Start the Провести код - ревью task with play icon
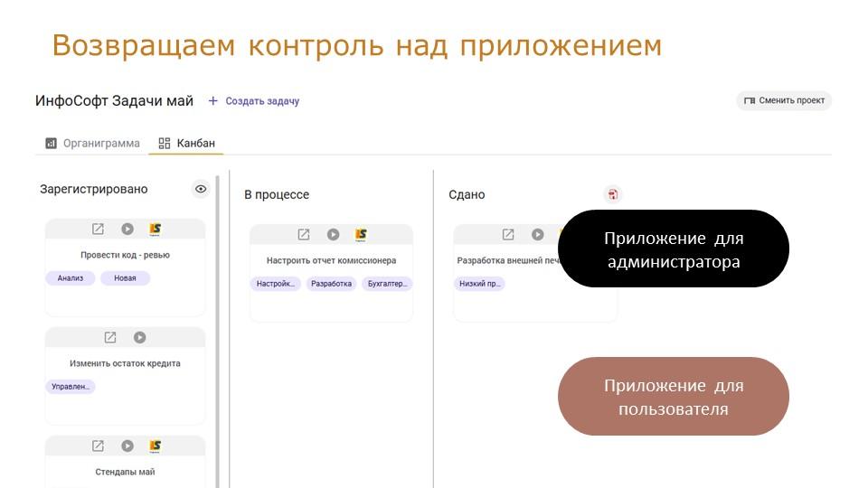868x488 pixels. 127,229
